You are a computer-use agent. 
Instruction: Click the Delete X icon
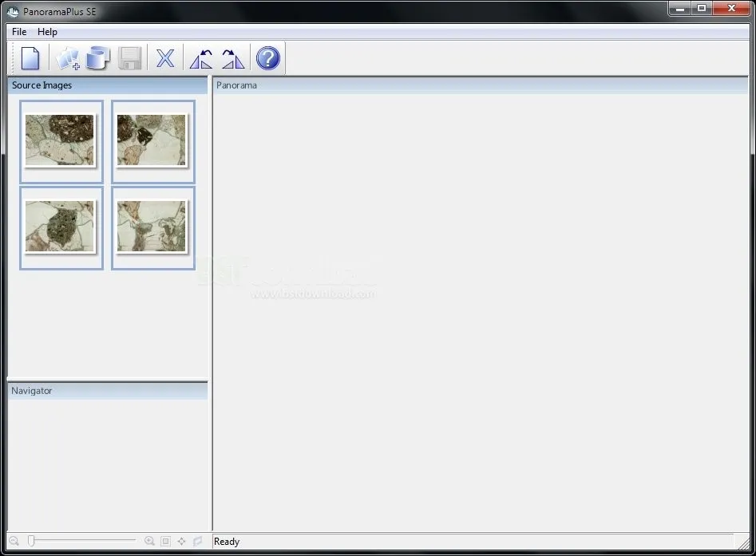coord(165,58)
